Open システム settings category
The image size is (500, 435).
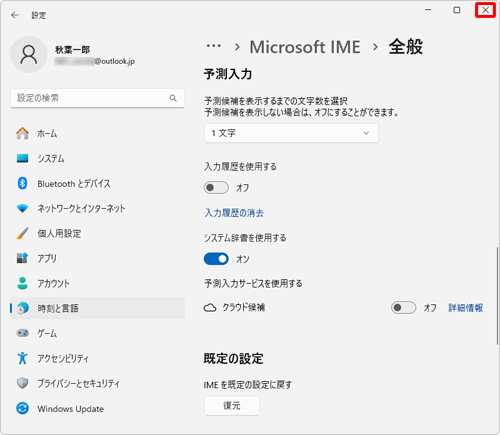[97, 158]
